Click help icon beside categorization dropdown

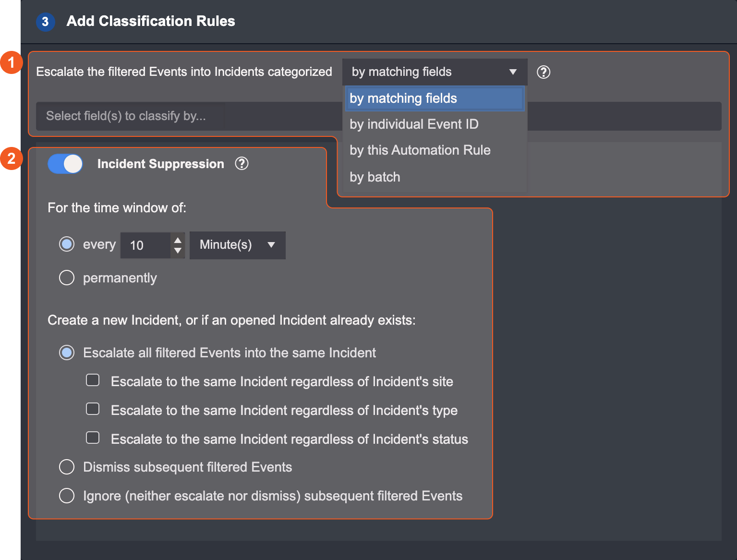543,72
